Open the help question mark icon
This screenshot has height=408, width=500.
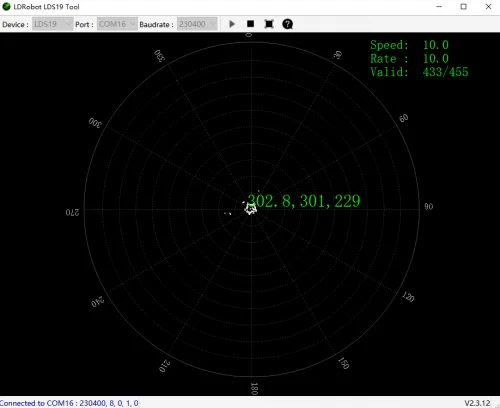287,24
